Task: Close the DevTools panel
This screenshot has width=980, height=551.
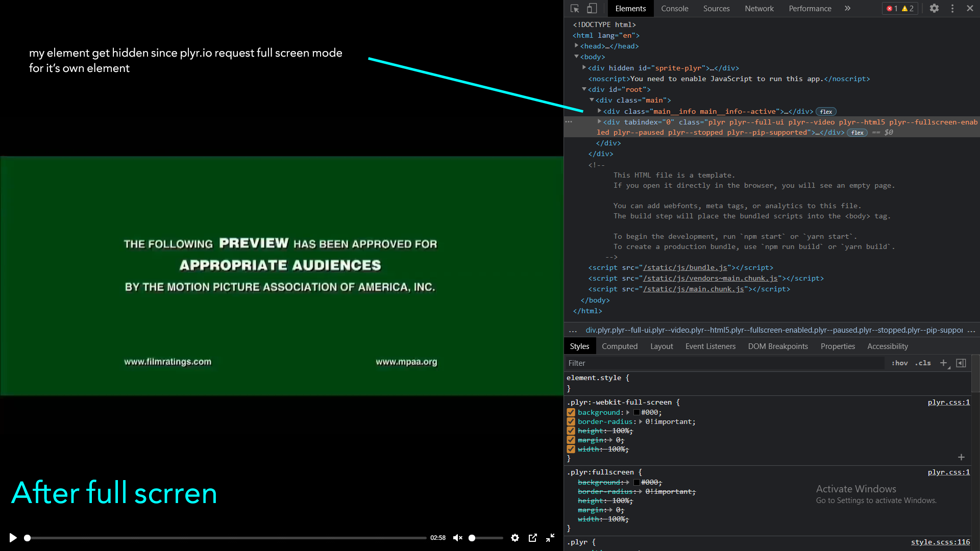Action: point(970,9)
